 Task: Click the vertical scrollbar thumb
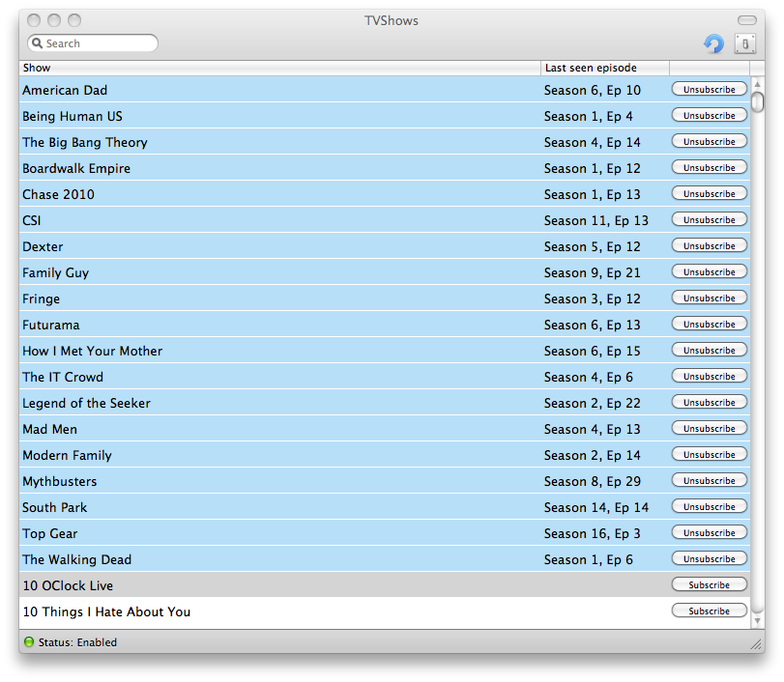click(x=758, y=102)
